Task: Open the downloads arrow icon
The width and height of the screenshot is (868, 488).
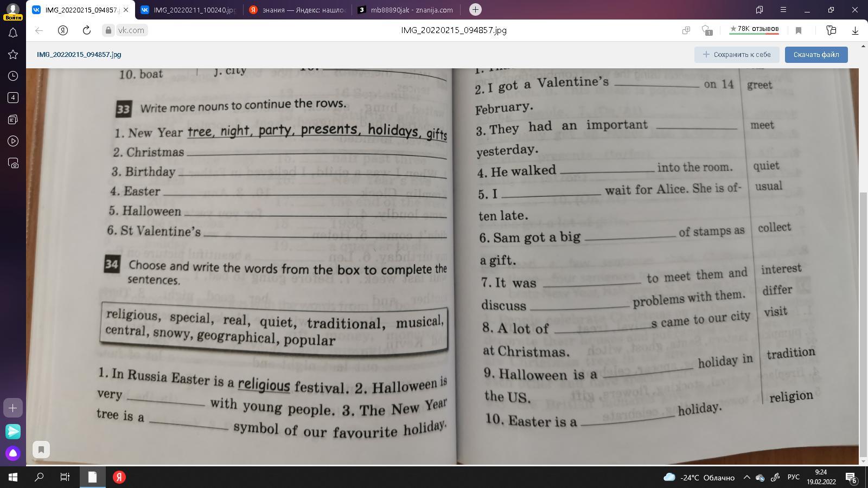Action: pyautogui.click(x=855, y=30)
